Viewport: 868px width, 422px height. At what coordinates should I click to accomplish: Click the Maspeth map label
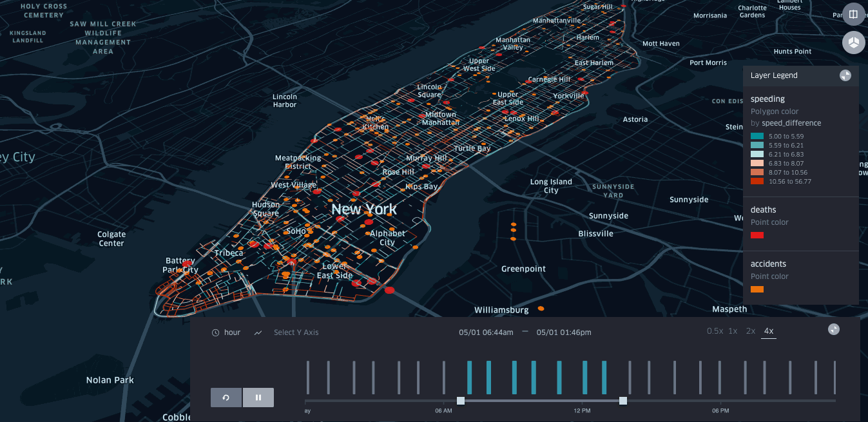tap(730, 309)
